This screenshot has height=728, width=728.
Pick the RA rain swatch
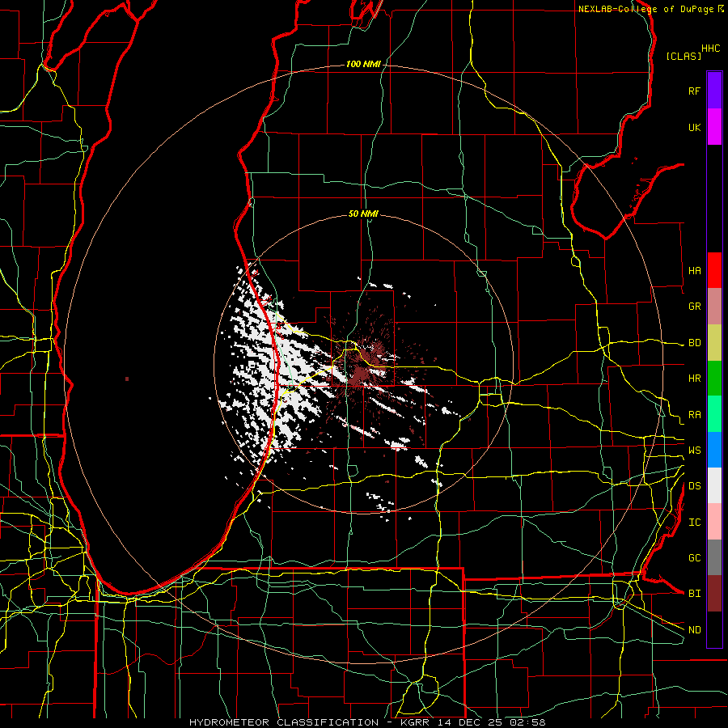(x=714, y=414)
